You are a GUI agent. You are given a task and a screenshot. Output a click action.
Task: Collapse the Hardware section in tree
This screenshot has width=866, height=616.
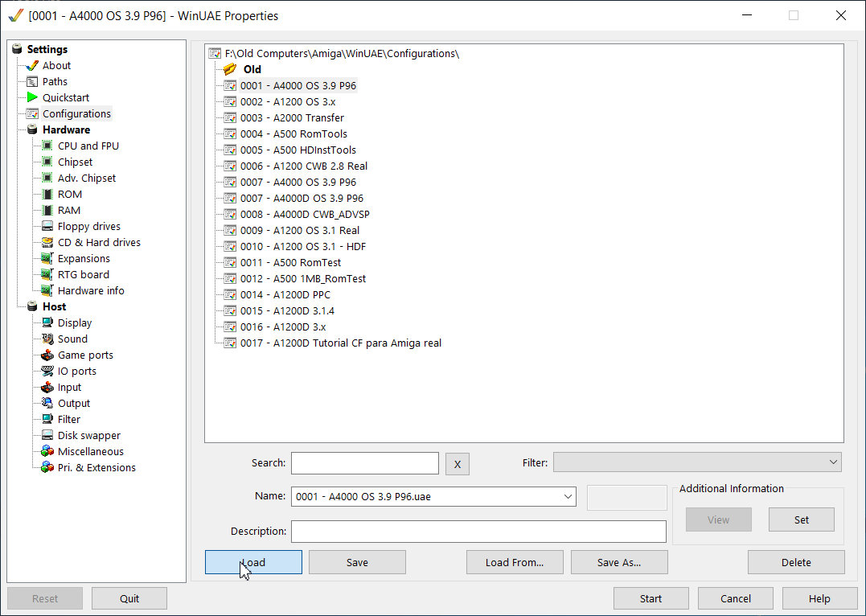(32, 129)
